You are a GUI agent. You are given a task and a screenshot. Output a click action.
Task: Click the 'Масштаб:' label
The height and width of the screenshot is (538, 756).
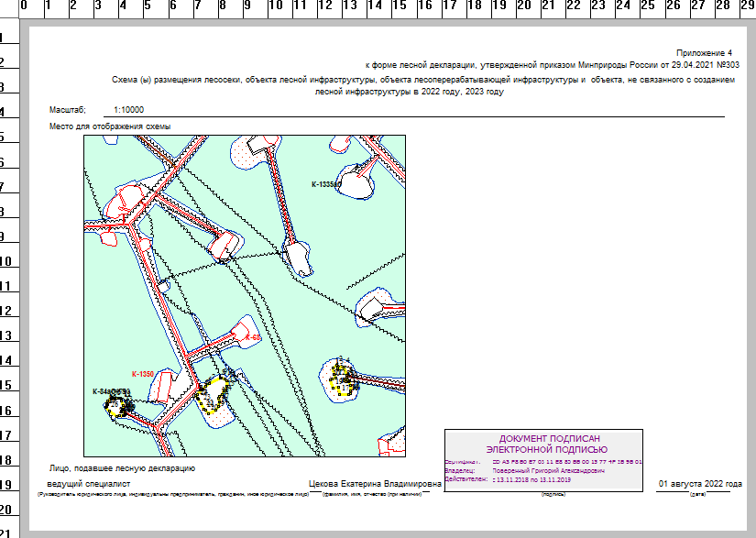pos(67,109)
